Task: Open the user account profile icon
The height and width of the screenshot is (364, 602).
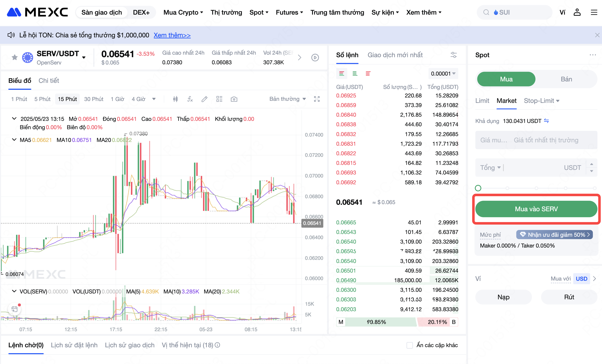Action: (x=577, y=12)
